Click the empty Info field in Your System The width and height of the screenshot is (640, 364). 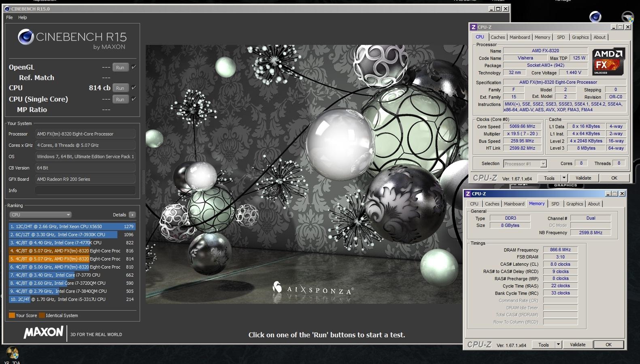pyautogui.click(x=85, y=190)
